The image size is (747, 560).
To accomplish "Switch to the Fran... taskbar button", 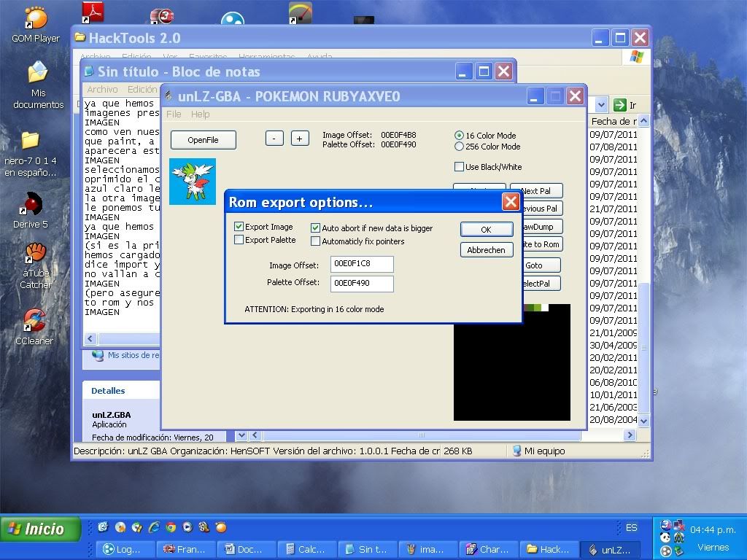I will pos(186,549).
